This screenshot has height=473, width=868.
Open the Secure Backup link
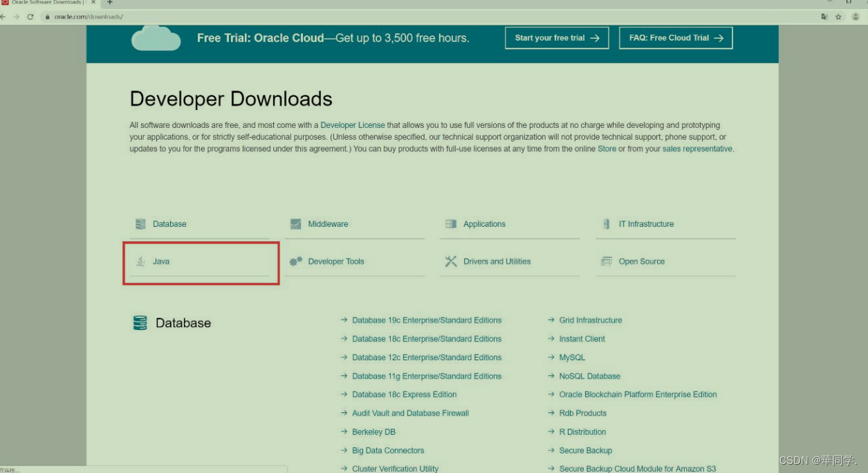click(x=586, y=450)
